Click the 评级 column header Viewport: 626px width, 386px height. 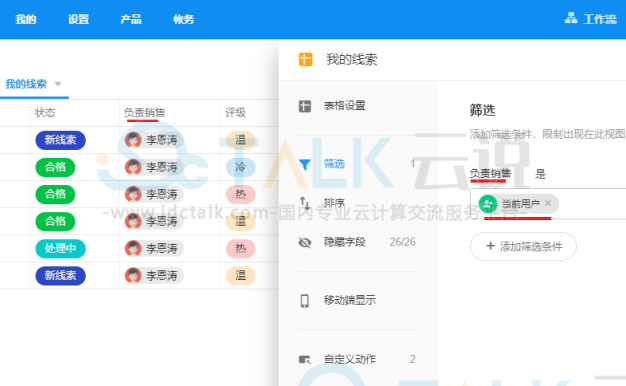click(x=235, y=113)
